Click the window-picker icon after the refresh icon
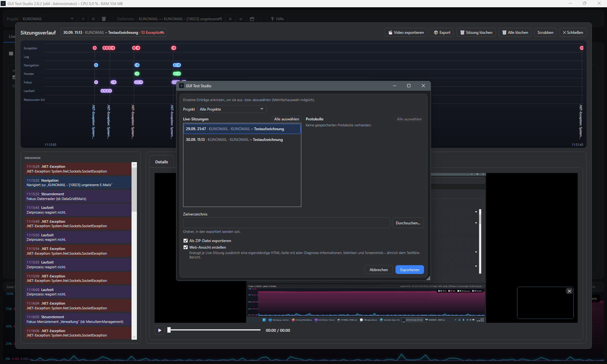Screen dimensions: 607x364 [x=252, y=19]
